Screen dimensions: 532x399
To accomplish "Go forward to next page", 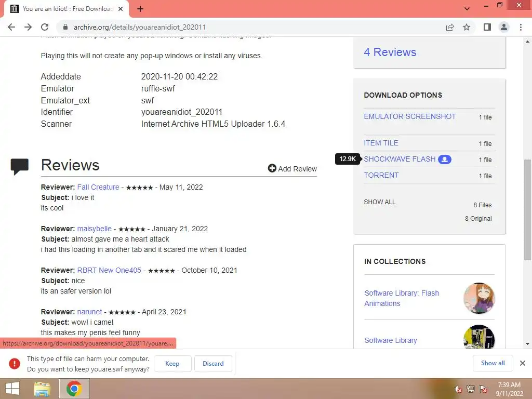I will [x=28, y=27].
